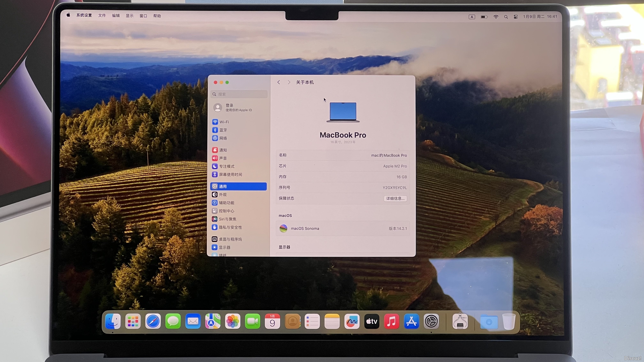Open 系统设置 menu in menu bar
This screenshot has width=644, height=362.
click(84, 15)
